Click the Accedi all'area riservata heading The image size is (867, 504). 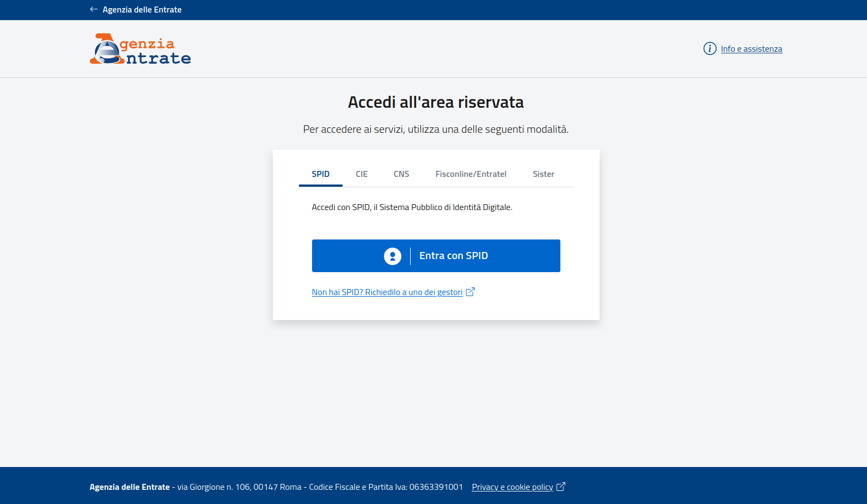coord(436,102)
